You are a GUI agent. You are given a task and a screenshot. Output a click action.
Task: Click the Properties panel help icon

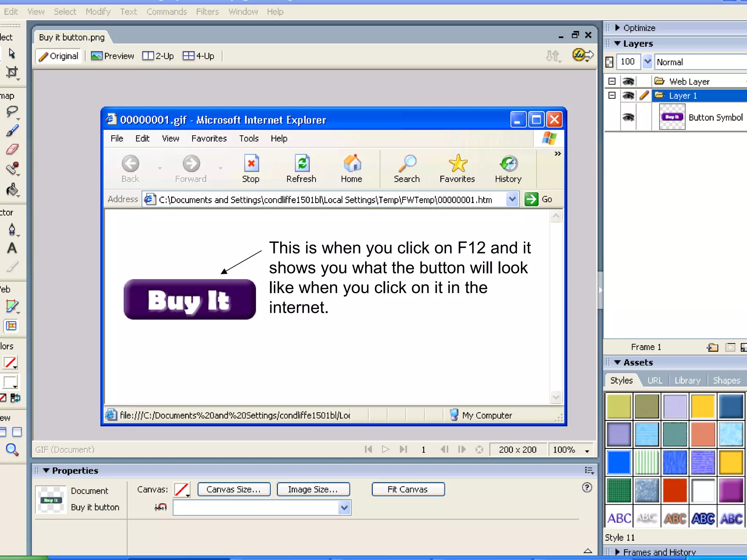click(587, 487)
